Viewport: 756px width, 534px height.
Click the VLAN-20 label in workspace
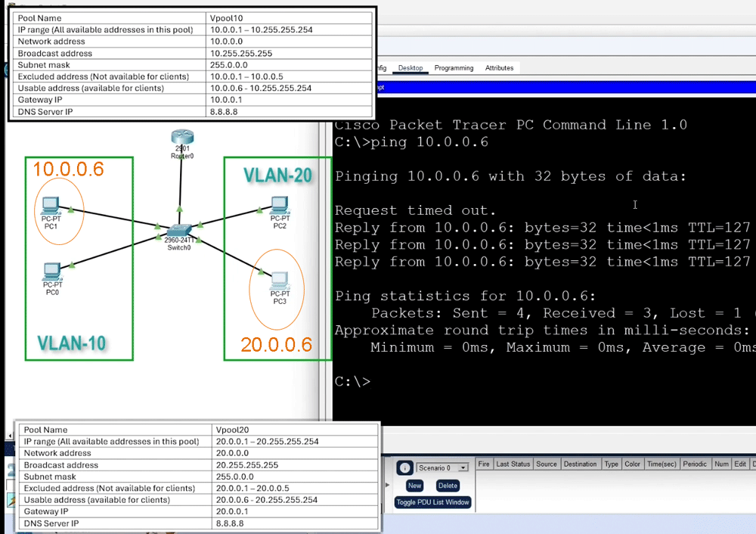(x=277, y=175)
